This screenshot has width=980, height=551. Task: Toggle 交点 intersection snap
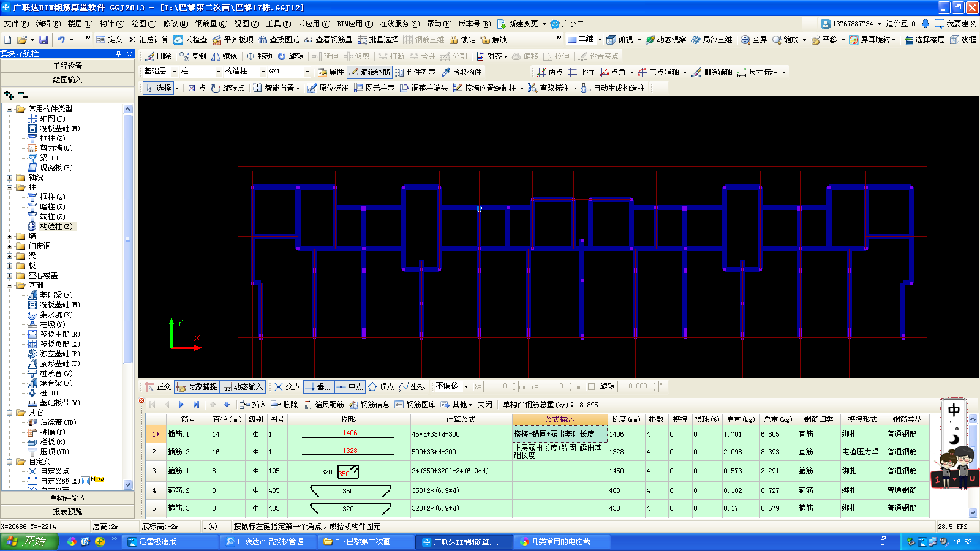tap(287, 387)
